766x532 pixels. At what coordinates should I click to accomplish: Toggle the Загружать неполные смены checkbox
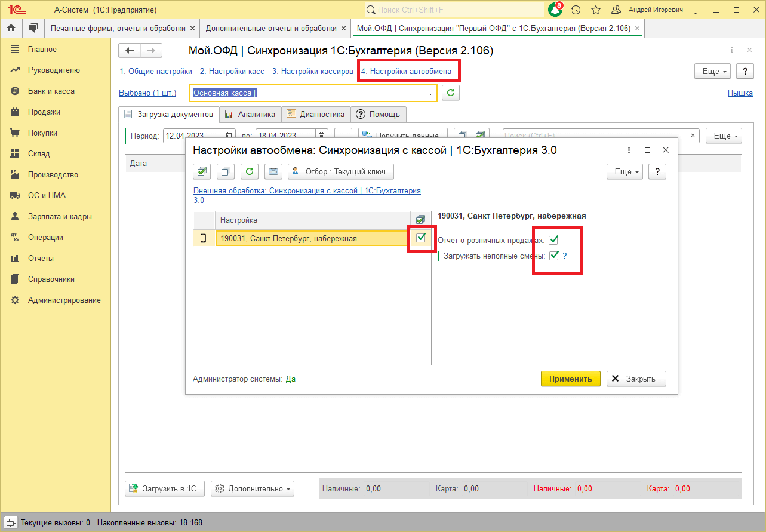coord(554,256)
